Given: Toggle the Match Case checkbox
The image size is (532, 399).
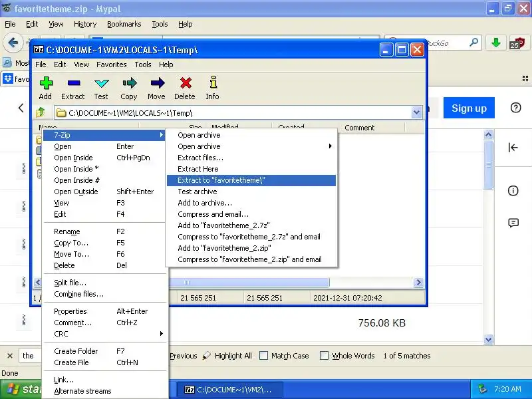Looking at the screenshot, I should pos(263,356).
